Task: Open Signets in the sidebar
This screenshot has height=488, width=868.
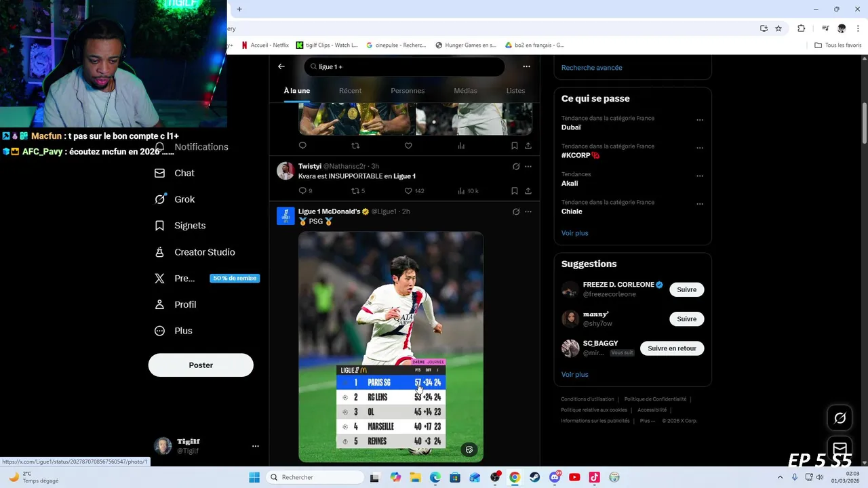Action: pos(180,226)
